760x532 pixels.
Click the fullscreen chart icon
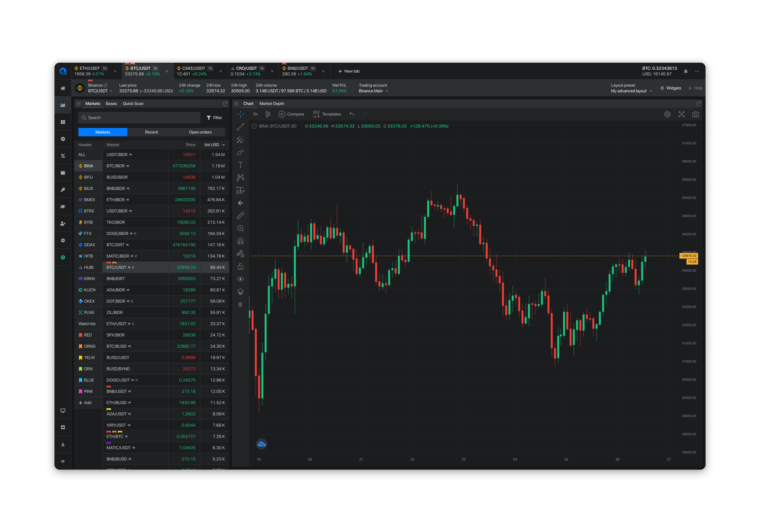681,114
